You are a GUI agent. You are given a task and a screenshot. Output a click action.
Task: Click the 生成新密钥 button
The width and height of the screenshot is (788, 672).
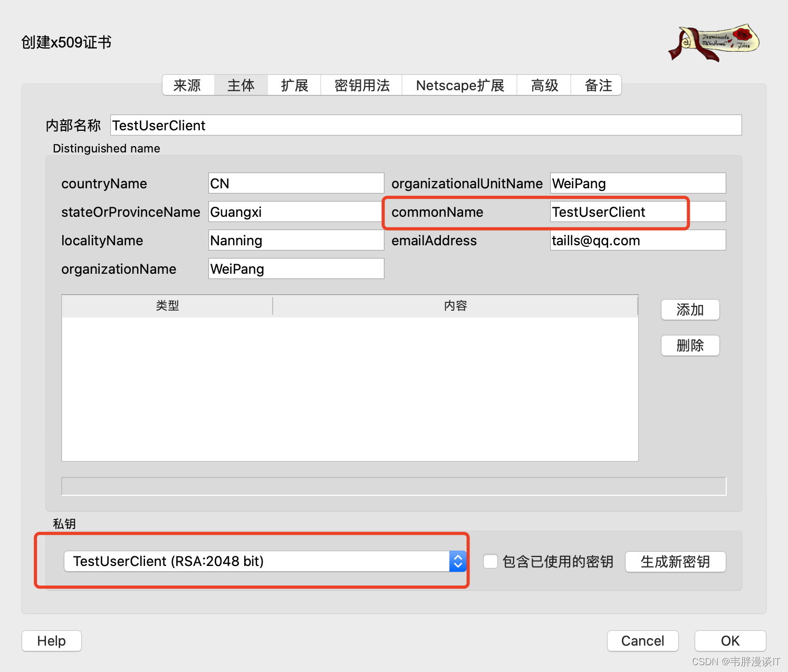point(676,562)
